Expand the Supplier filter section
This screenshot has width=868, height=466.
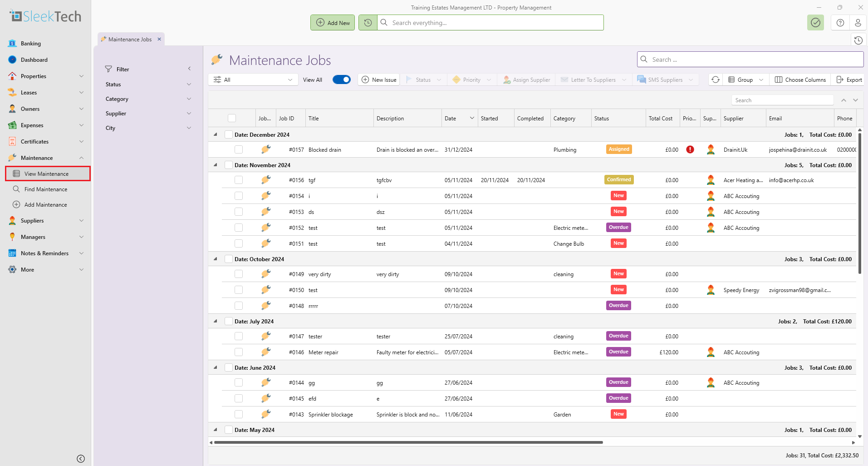pos(148,114)
